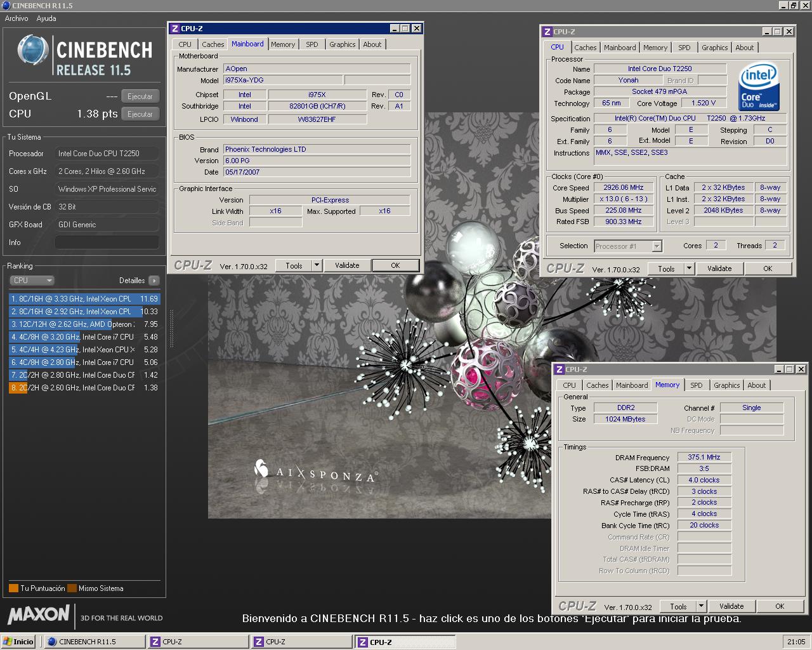
Task: Click the CPU-Z Mainboard window title icon
Action: 175,29
